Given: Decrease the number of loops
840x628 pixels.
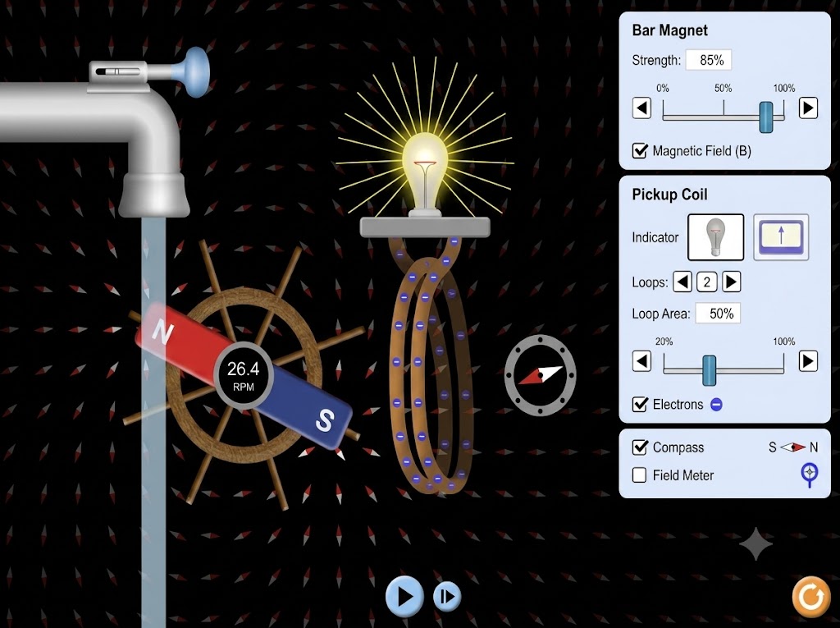Looking at the screenshot, I should pyautogui.click(x=682, y=282).
